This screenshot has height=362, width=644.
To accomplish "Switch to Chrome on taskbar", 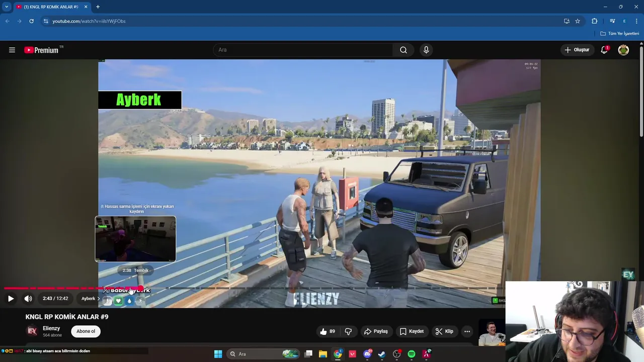I will coord(338,354).
